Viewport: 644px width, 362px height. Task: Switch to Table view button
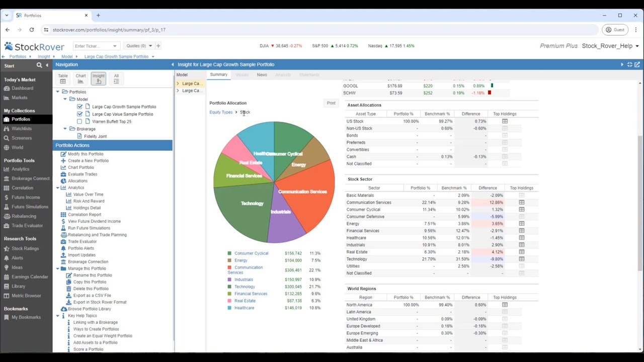coord(63,78)
